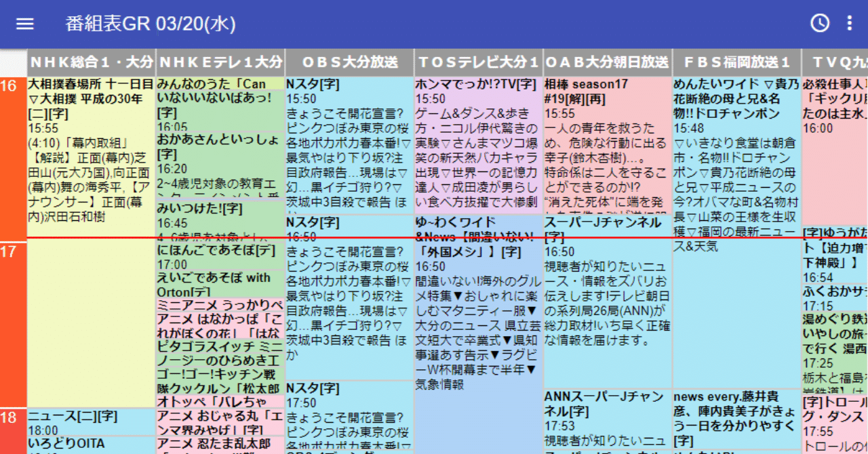Select the TOSテレビ大分1 channel header

point(479,62)
